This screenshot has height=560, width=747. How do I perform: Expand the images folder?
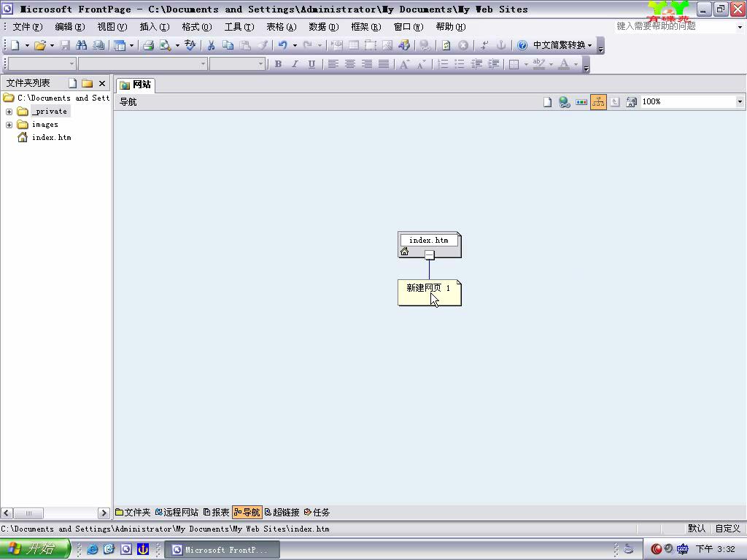(x=9, y=125)
